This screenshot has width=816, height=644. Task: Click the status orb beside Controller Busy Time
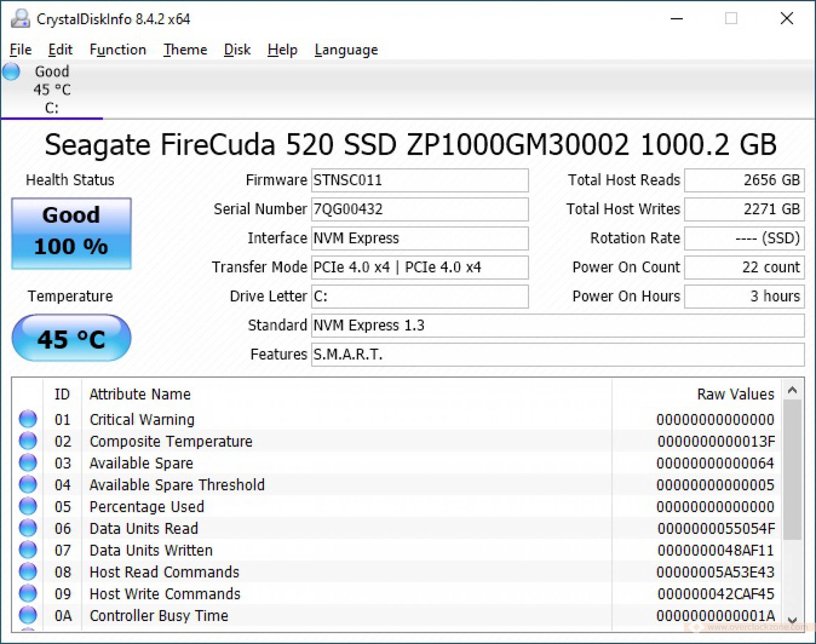(28, 615)
